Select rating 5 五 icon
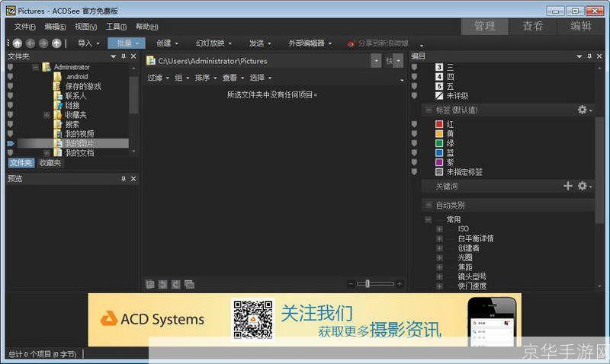This screenshot has width=610, height=364. coord(439,86)
